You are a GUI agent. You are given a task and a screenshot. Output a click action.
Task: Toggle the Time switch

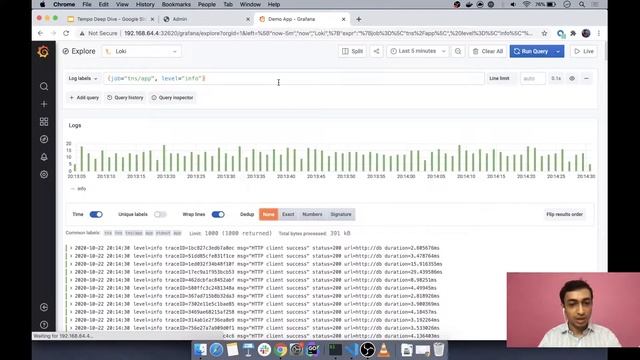point(96,214)
